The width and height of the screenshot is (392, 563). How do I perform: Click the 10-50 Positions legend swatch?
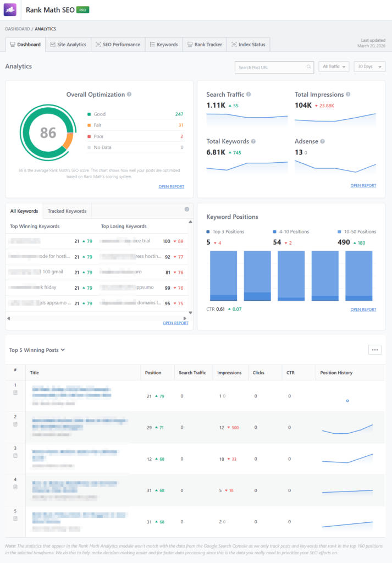[x=340, y=232]
